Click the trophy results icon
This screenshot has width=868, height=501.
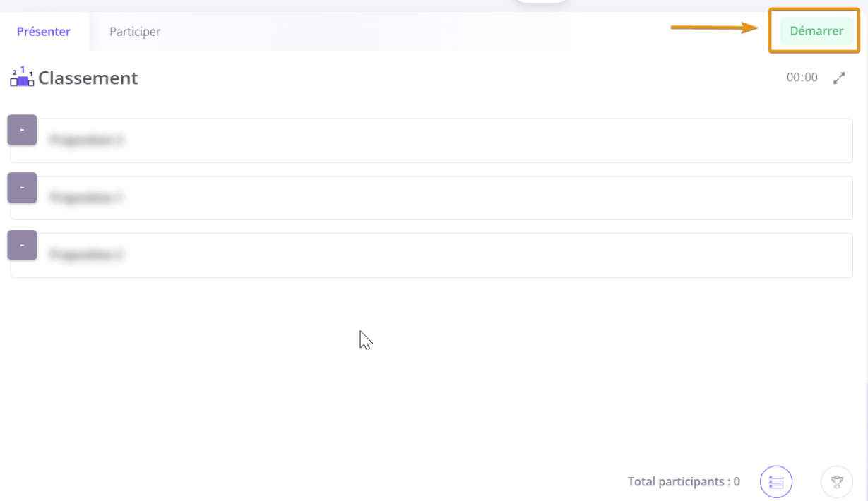[x=837, y=482]
